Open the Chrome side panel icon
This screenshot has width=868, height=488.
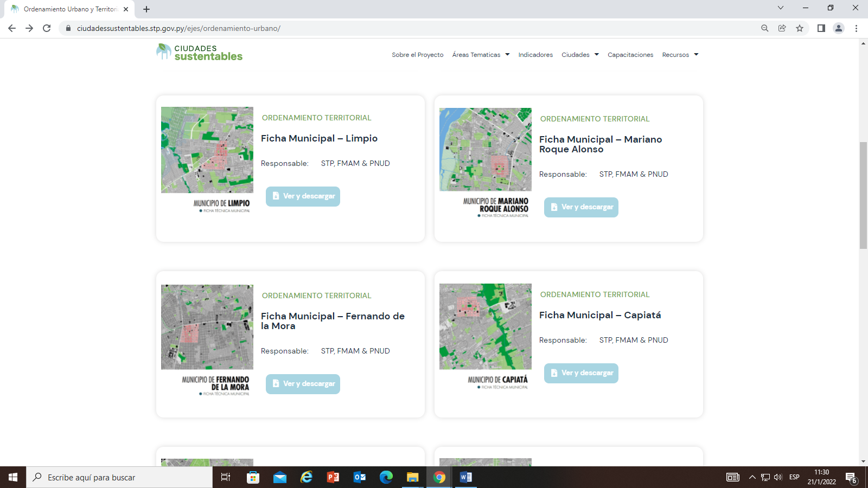tap(821, 28)
